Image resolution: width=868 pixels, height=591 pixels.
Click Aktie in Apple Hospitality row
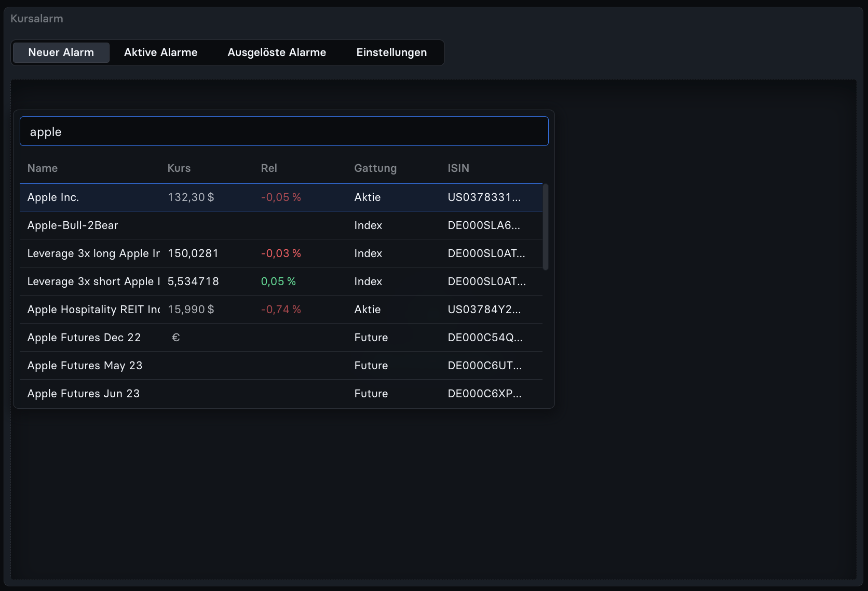click(x=368, y=310)
